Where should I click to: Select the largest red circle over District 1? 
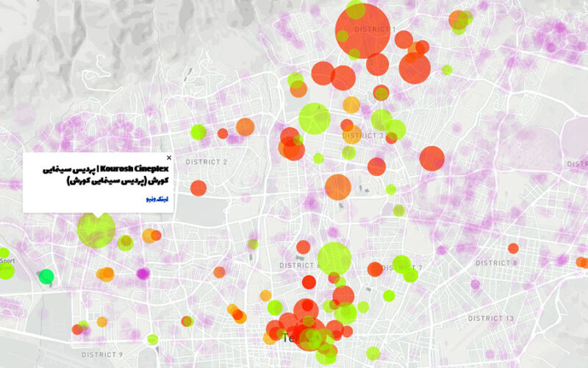coord(362,31)
